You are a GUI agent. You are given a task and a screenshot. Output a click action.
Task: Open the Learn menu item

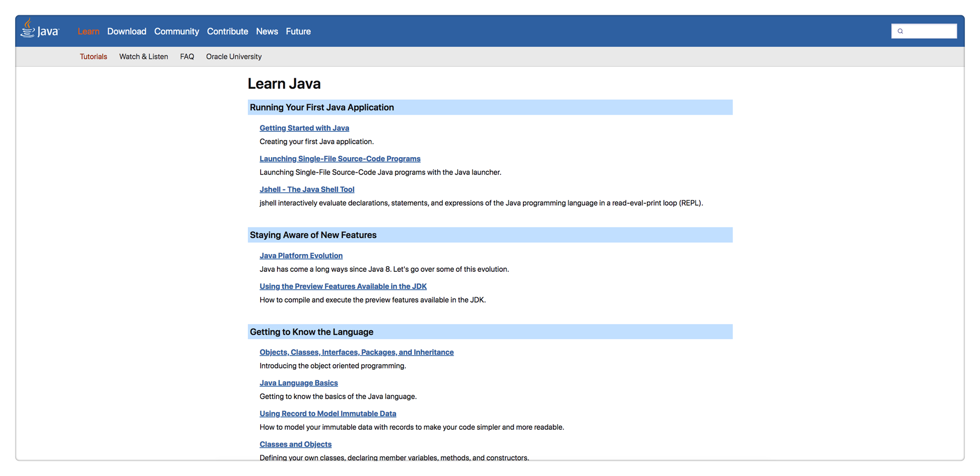[88, 31]
